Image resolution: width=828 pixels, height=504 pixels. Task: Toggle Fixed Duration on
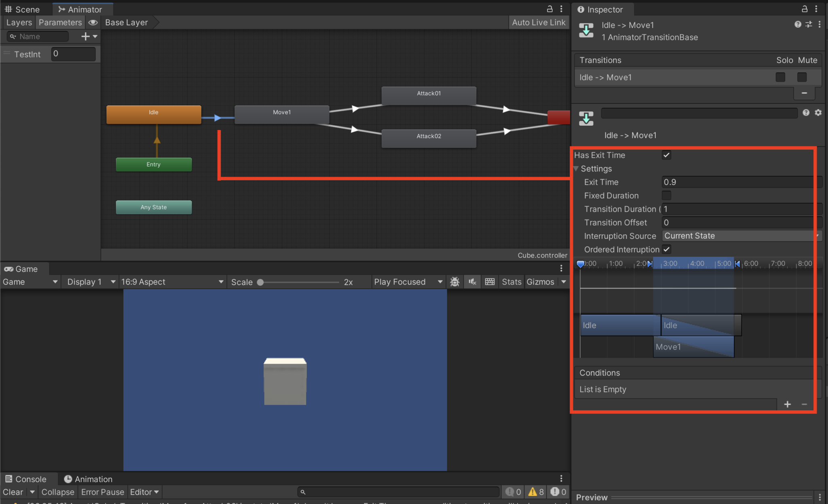click(x=666, y=195)
